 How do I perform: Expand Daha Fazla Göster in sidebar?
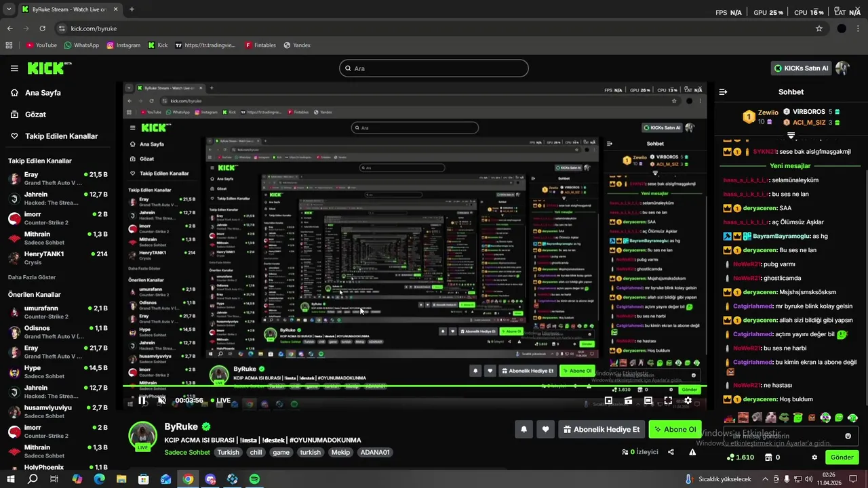click(x=32, y=277)
